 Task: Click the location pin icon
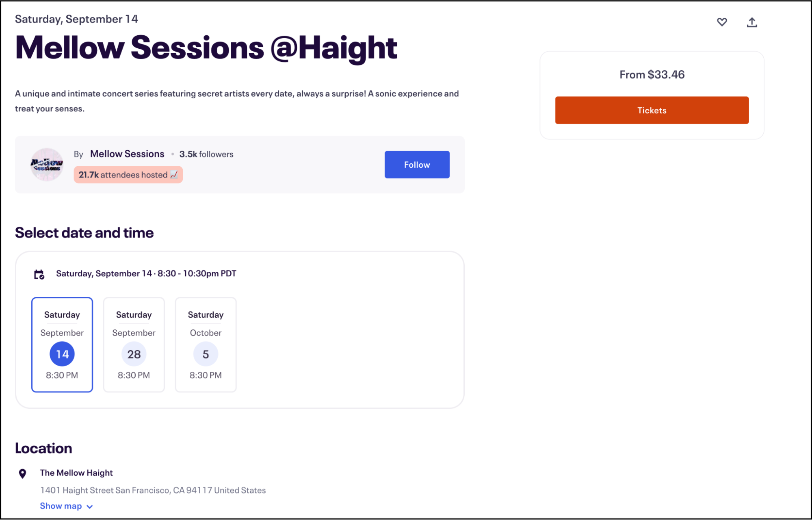click(x=23, y=472)
